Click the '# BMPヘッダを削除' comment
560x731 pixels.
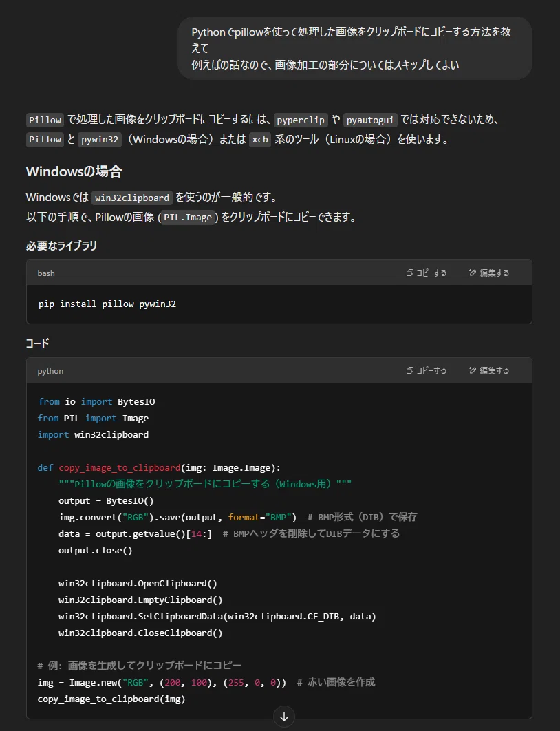(311, 534)
